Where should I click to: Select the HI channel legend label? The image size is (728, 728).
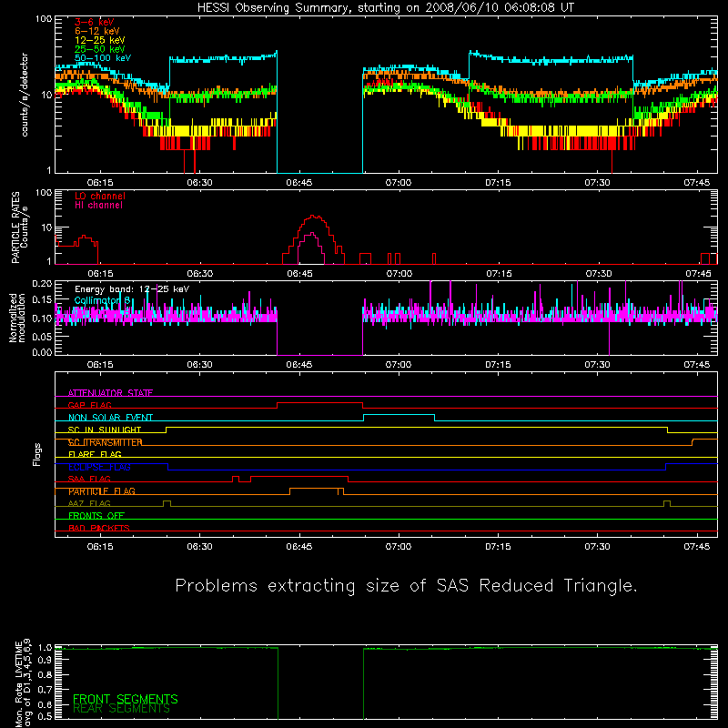98,205
